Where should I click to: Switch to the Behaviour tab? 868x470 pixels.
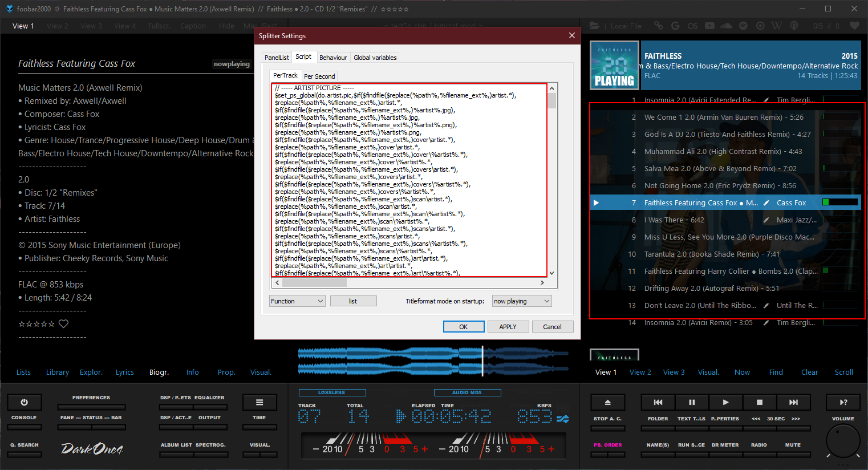pyautogui.click(x=332, y=58)
